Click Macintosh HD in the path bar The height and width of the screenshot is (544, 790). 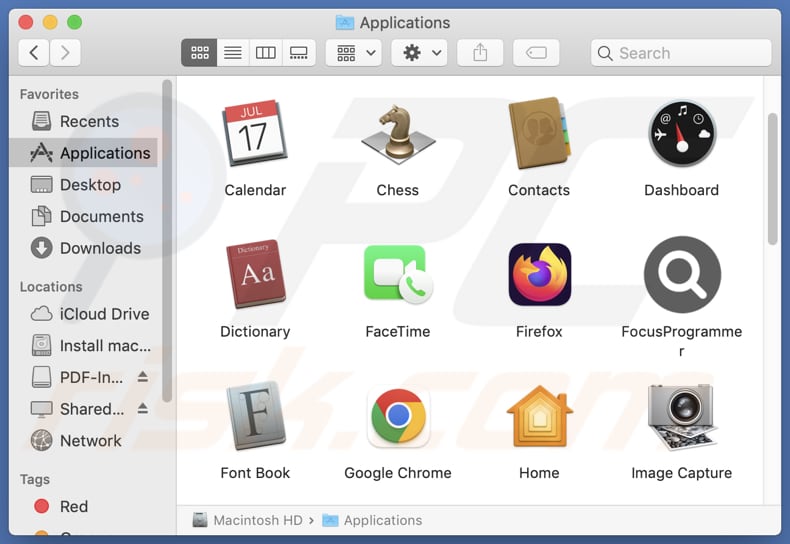pyautogui.click(x=247, y=520)
